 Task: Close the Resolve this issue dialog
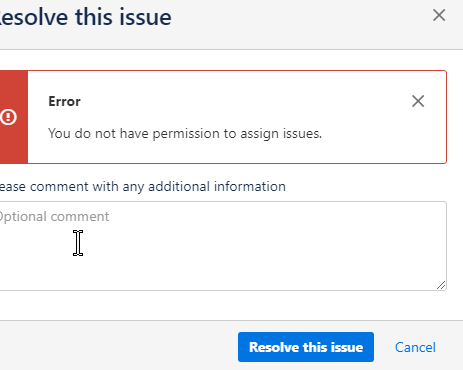tap(439, 15)
